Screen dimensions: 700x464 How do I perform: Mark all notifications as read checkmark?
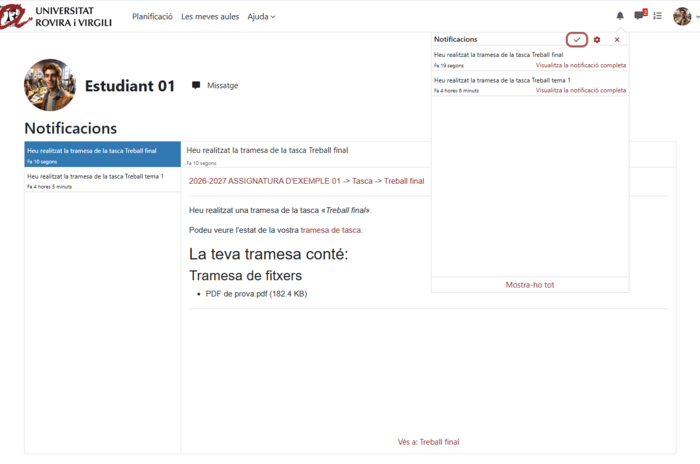coord(577,40)
